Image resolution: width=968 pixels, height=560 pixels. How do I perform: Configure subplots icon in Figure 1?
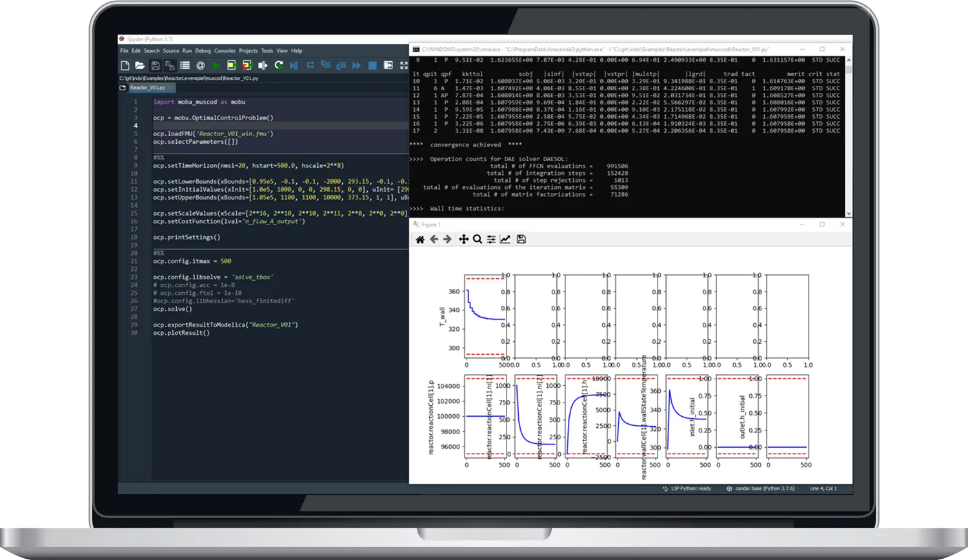click(x=491, y=239)
